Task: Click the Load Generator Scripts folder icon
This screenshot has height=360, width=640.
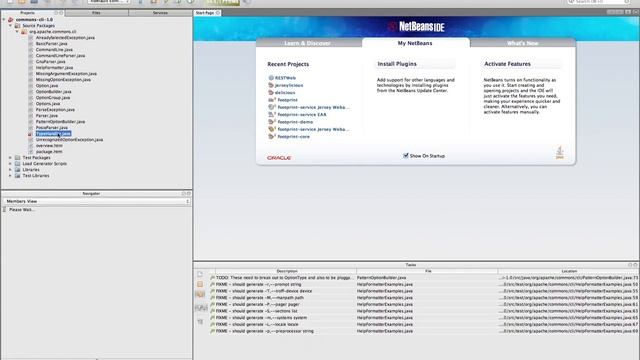Action: [x=18, y=163]
